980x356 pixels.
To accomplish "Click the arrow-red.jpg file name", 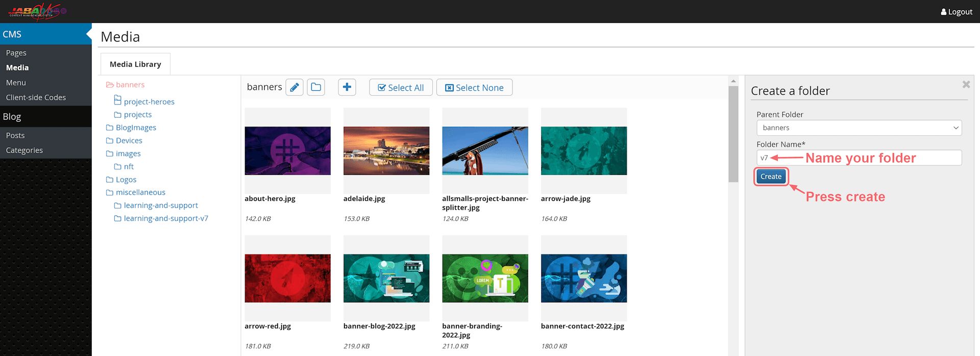I will pyautogui.click(x=267, y=326).
